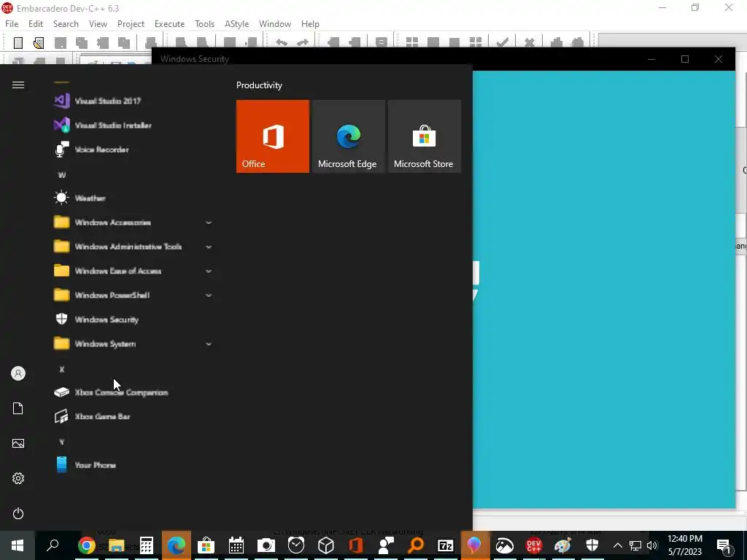Open the Microsoft Store tile
747x560 pixels.
[424, 136]
